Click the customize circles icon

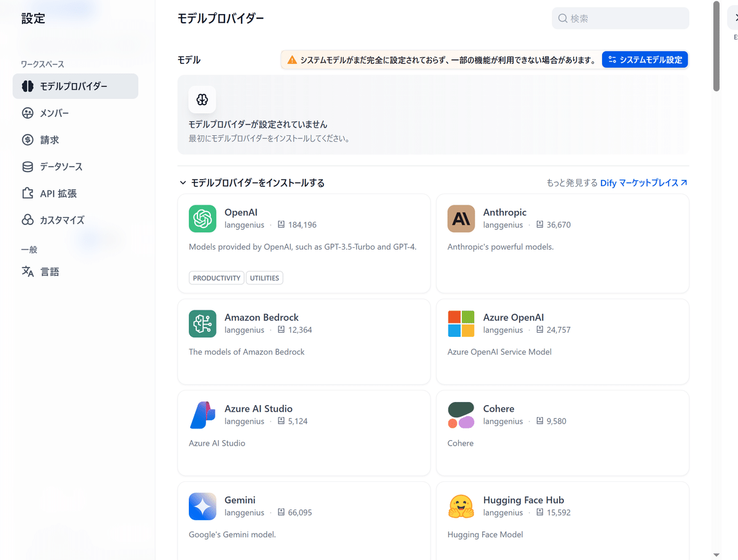click(28, 220)
